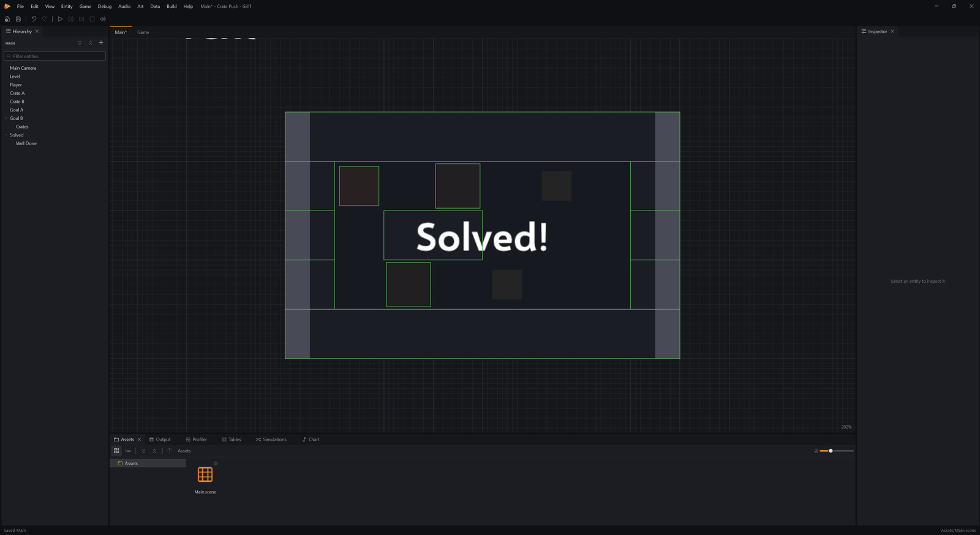Close the Inspector panel tab
The width and height of the screenshot is (980, 535).
tap(892, 31)
